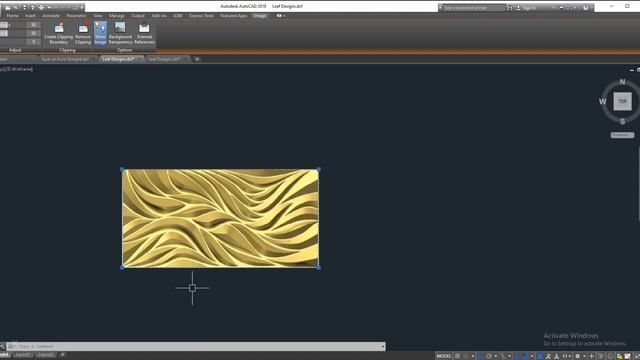This screenshot has width=640, height=360.
Task: Click the Undo arrow in quick access toolbar
Action: tap(50, 8)
